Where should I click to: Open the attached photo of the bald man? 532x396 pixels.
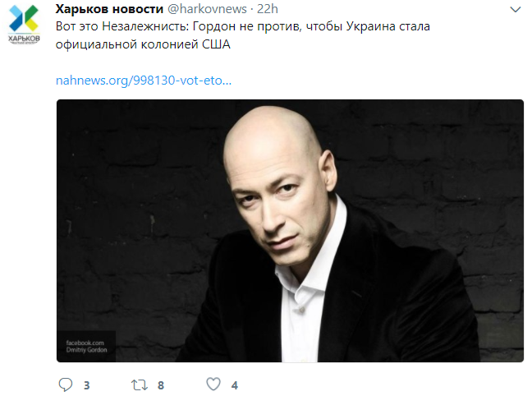(x=290, y=231)
